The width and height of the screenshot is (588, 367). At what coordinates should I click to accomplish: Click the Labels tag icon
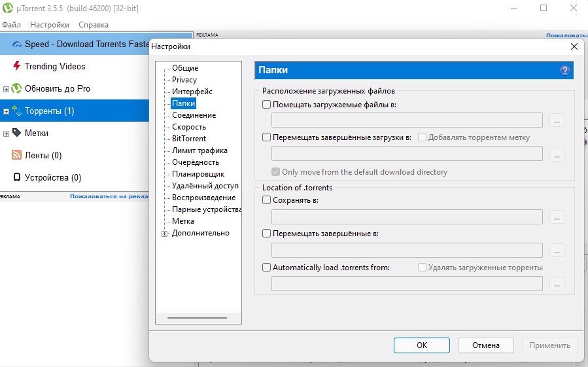click(x=16, y=133)
